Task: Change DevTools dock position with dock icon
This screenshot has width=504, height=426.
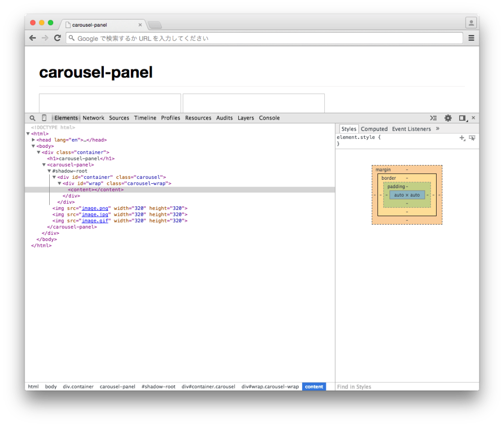Action: (x=462, y=118)
